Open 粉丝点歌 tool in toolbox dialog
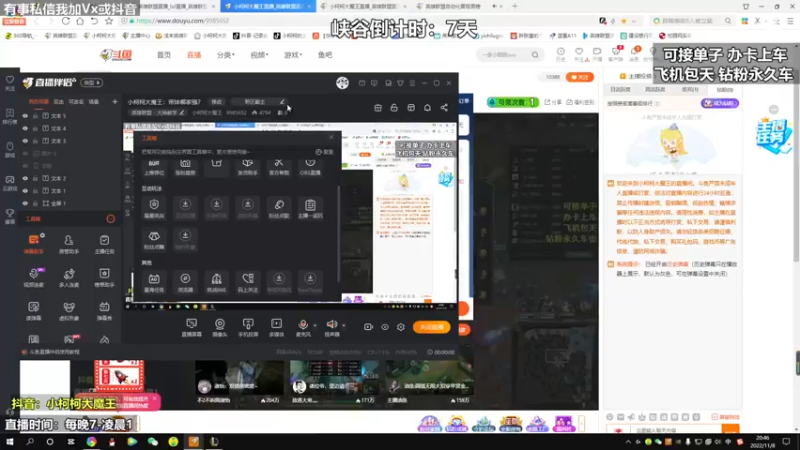Image resolution: width=800 pixels, height=450 pixels. pyautogui.click(x=279, y=209)
